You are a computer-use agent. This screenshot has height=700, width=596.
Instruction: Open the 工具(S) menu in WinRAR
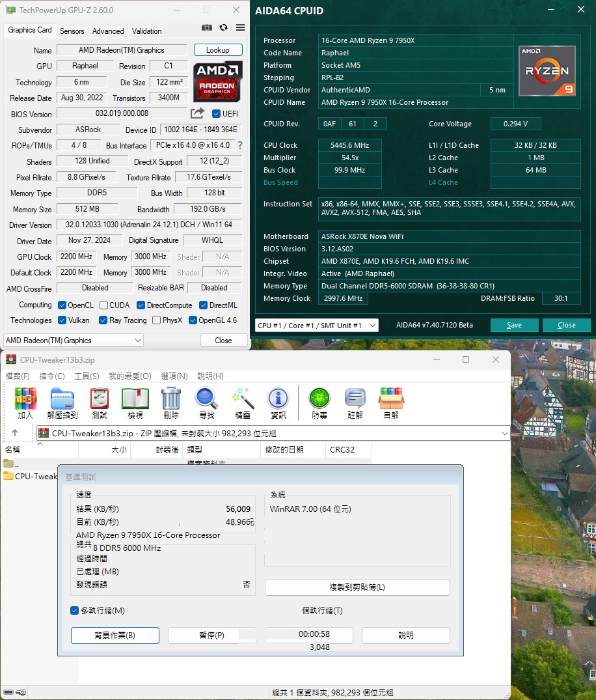pyautogui.click(x=87, y=376)
